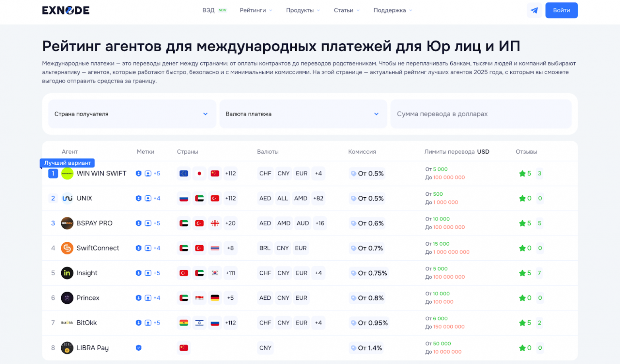Click the USD label in Лимиты перевода header

click(483, 152)
